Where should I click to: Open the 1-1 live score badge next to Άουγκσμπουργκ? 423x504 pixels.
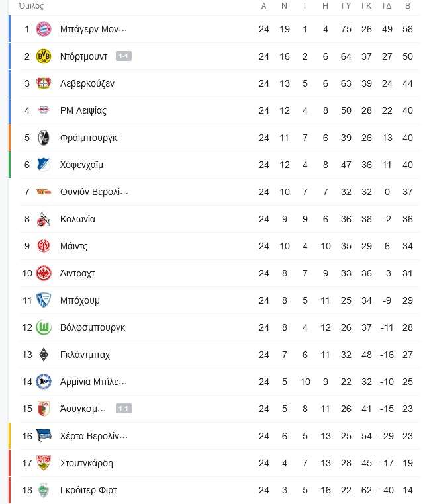tap(124, 409)
